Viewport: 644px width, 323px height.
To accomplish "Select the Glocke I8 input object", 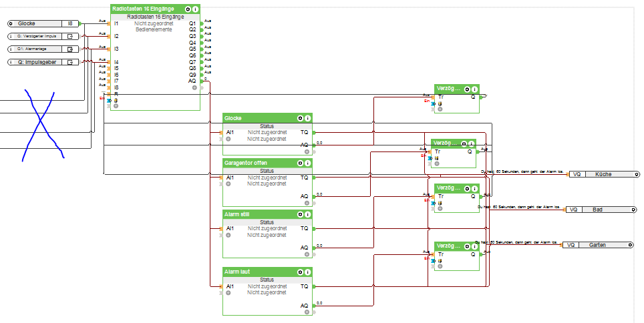I will click(43, 24).
